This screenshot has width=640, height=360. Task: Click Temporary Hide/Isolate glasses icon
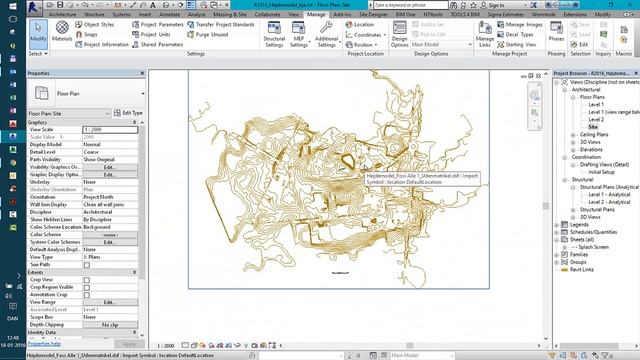point(237,345)
